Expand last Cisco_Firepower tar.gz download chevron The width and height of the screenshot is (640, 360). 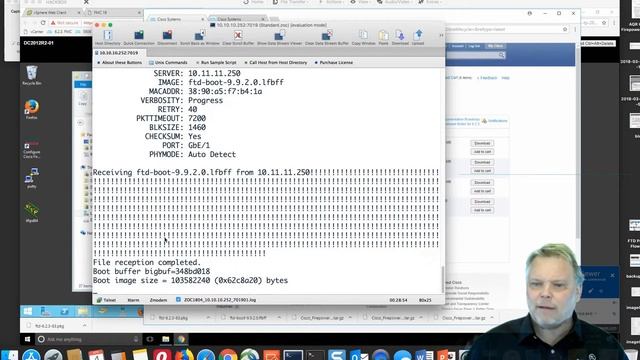[x=492, y=318]
